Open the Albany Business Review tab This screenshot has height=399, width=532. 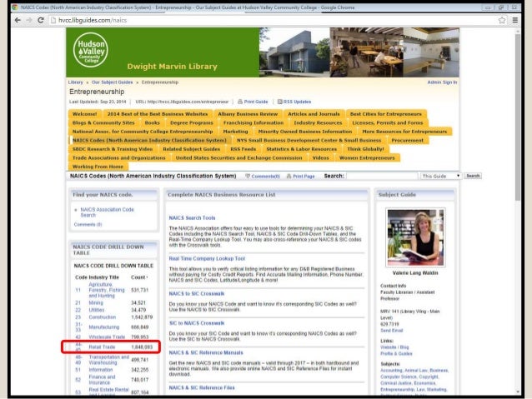coord(248,114)
